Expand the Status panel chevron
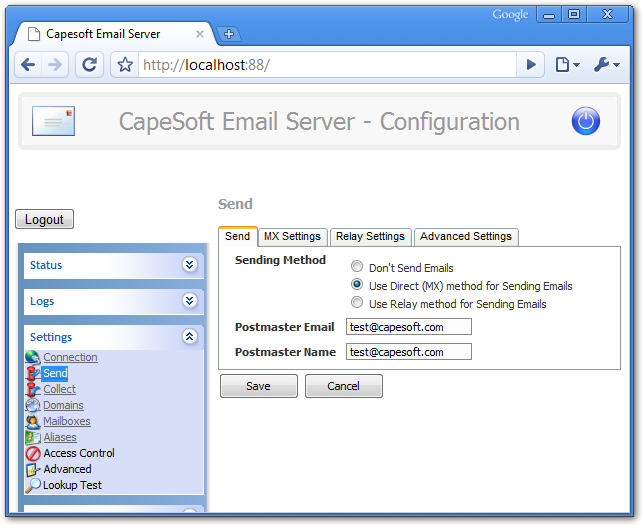 189,265
